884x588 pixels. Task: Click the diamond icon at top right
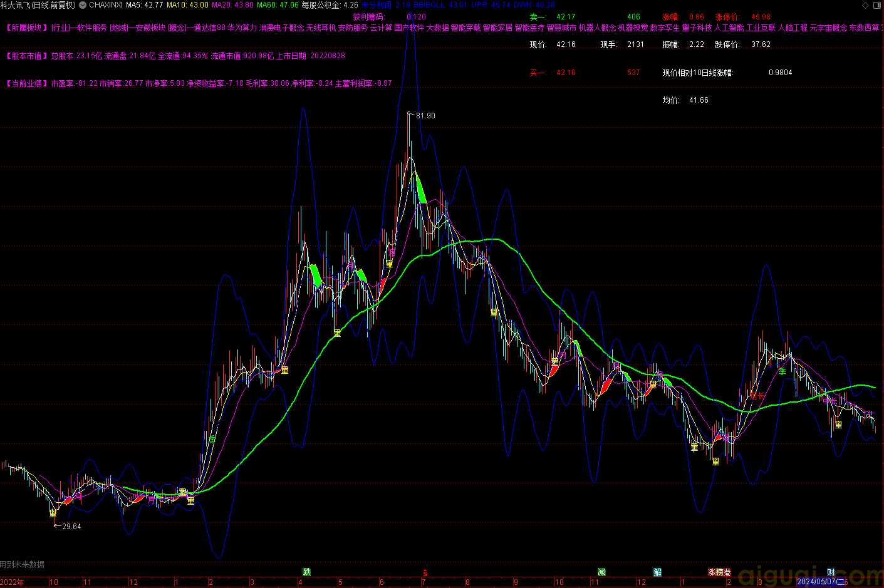pos(866,5)
